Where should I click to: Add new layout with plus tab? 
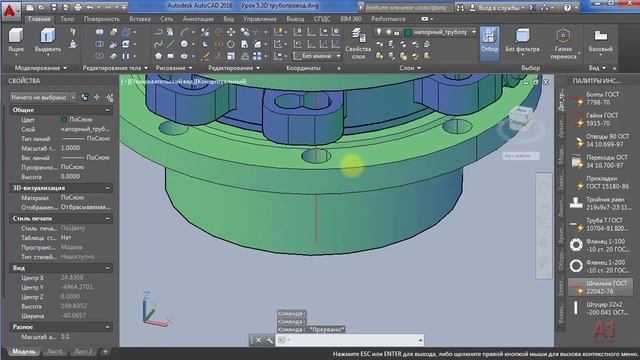105,351
